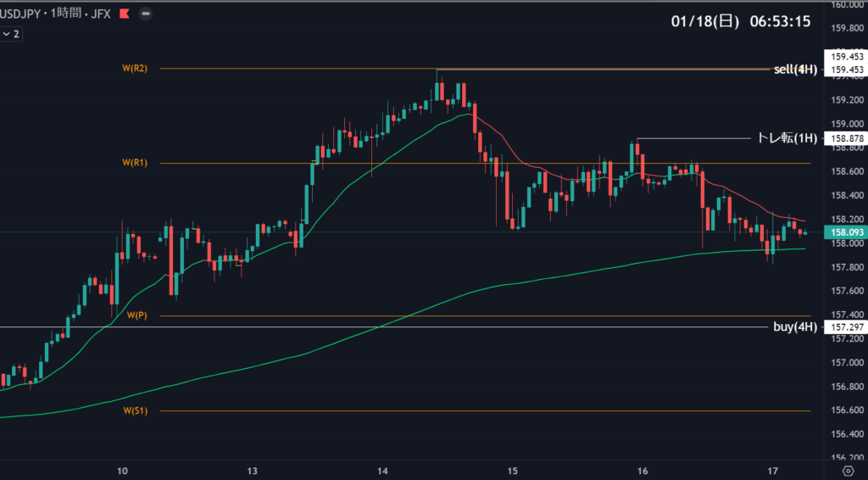
Task: Click date 16 on the time axis
Action: 643,471
